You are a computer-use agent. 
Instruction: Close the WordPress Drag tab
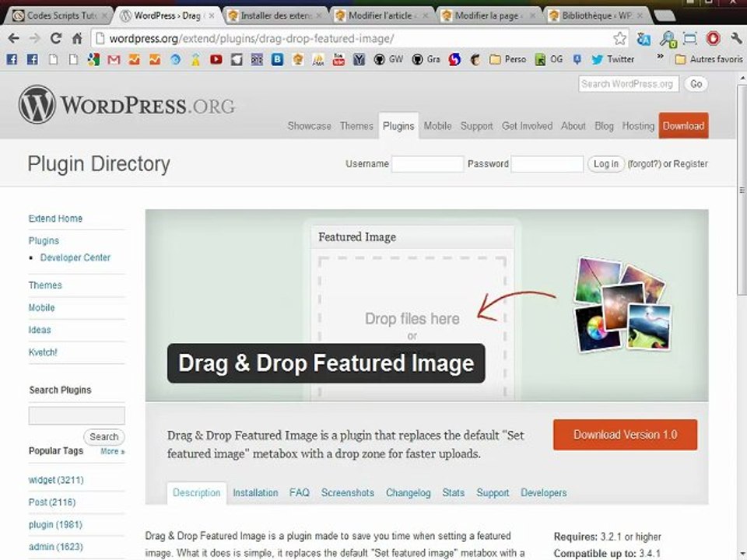tap(212, 16)
